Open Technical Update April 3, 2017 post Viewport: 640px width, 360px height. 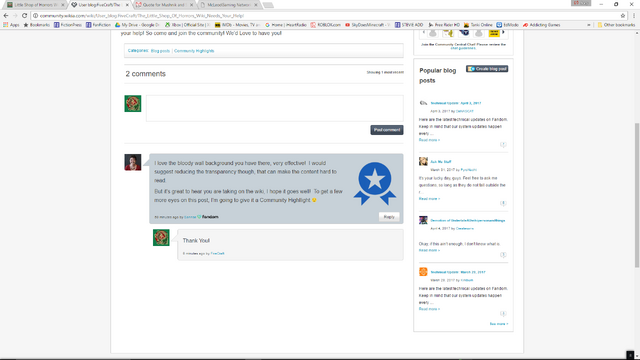pos(456,103)
